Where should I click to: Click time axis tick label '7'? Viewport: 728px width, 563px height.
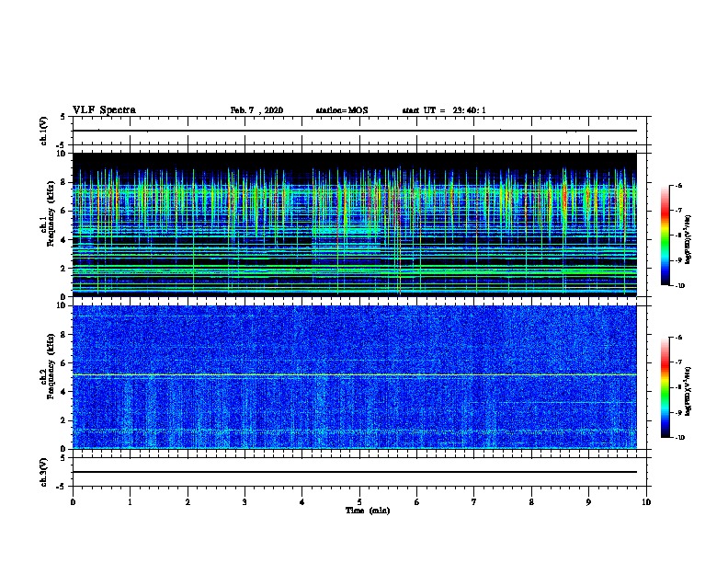coord(474,502)
